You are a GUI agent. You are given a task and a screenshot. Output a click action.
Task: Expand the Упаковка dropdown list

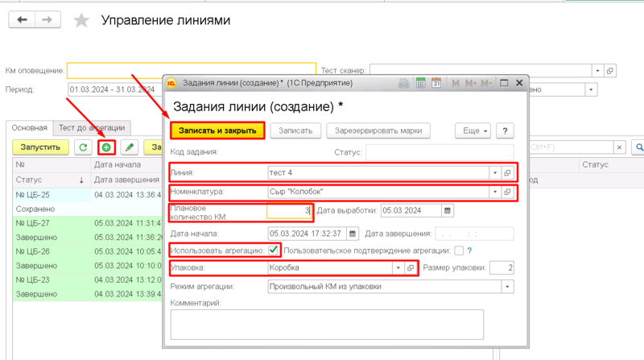click(x=397, y=268)
